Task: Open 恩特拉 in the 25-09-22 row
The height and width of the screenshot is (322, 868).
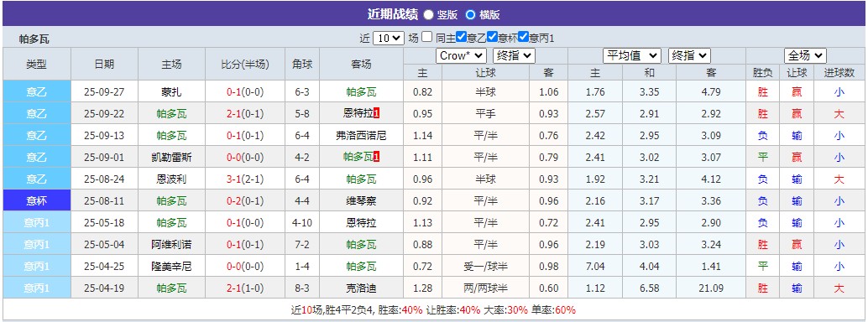Action: (x=358, y=114)
